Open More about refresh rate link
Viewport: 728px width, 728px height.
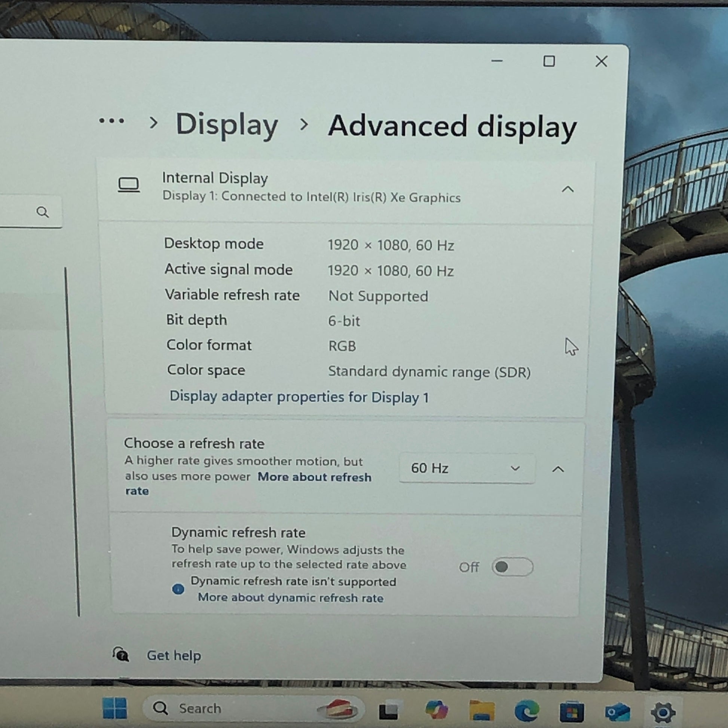click(x=248, y=484)
